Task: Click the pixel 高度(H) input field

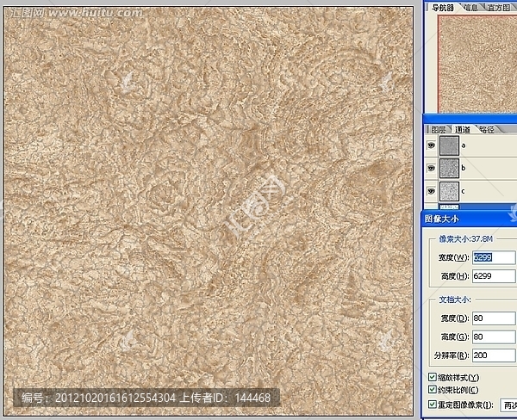Action: pos(494,276)
